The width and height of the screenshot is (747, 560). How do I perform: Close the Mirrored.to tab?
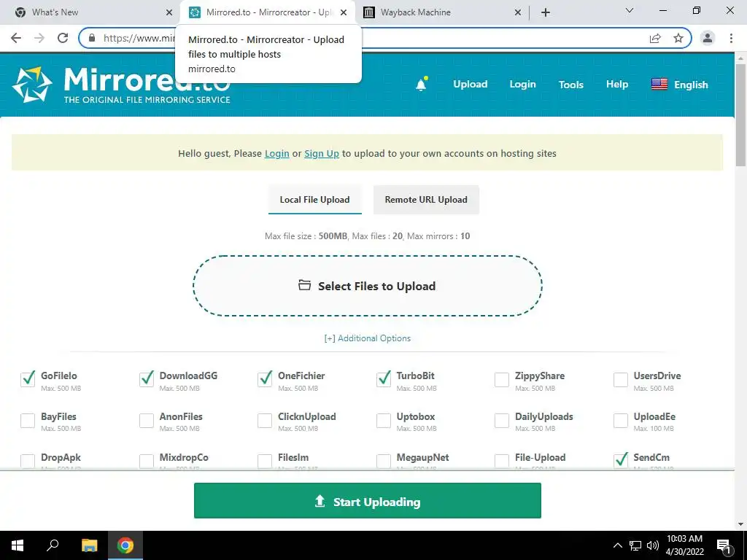(x=344, y=12)
